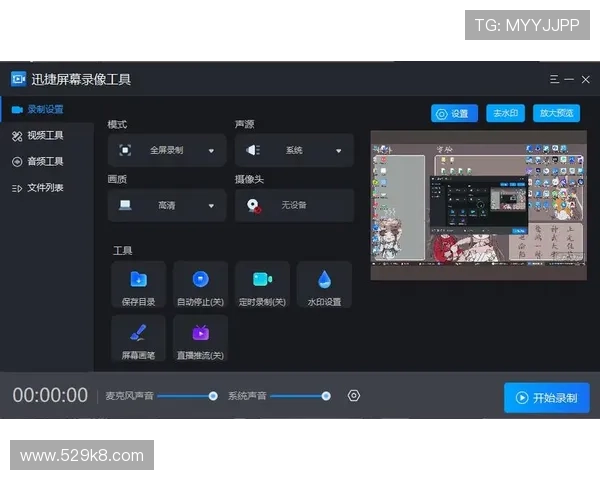Image resolution: width=600 pixels, height=480 pixels.
Task: Click the webcam icon in 摄像头 box
Action: pos(254,206)
